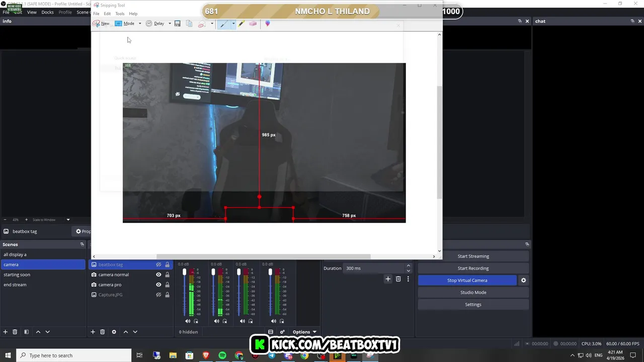Open the OBS Docks menu

point(47,12)
